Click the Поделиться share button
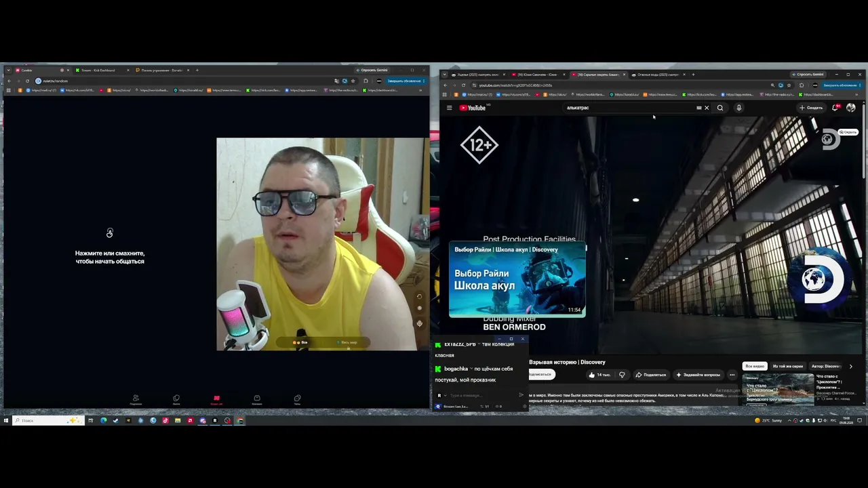Image resolution: width=868 pixels, height=488 pixels. (651, 375)
